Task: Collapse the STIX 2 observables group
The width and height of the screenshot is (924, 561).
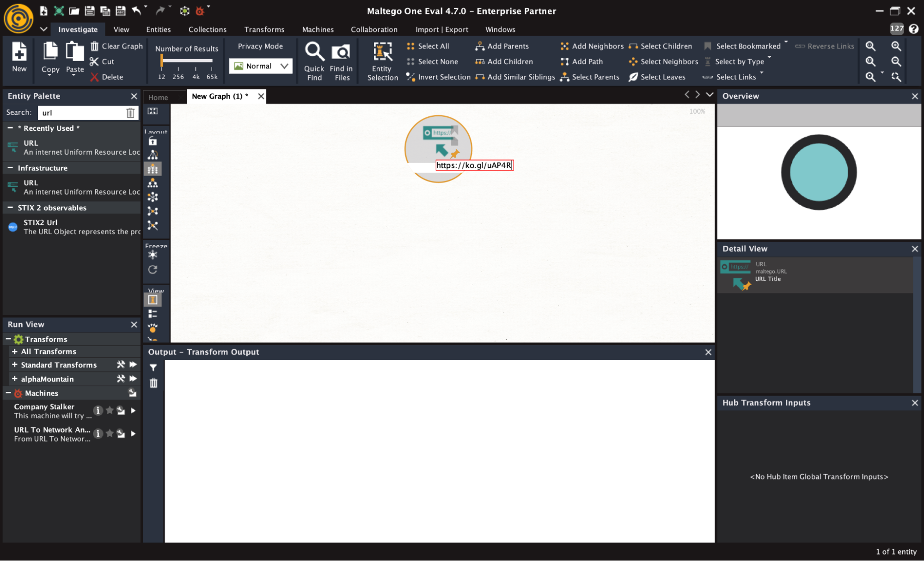Action: [10, 207]
